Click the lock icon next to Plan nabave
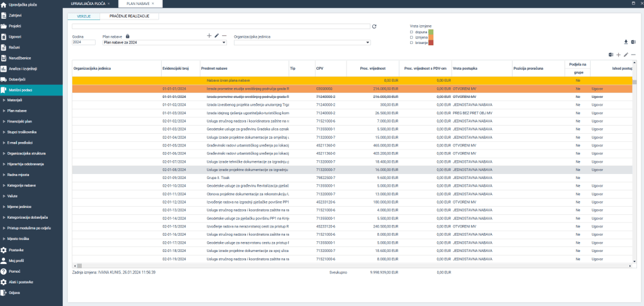 (127, 36)
